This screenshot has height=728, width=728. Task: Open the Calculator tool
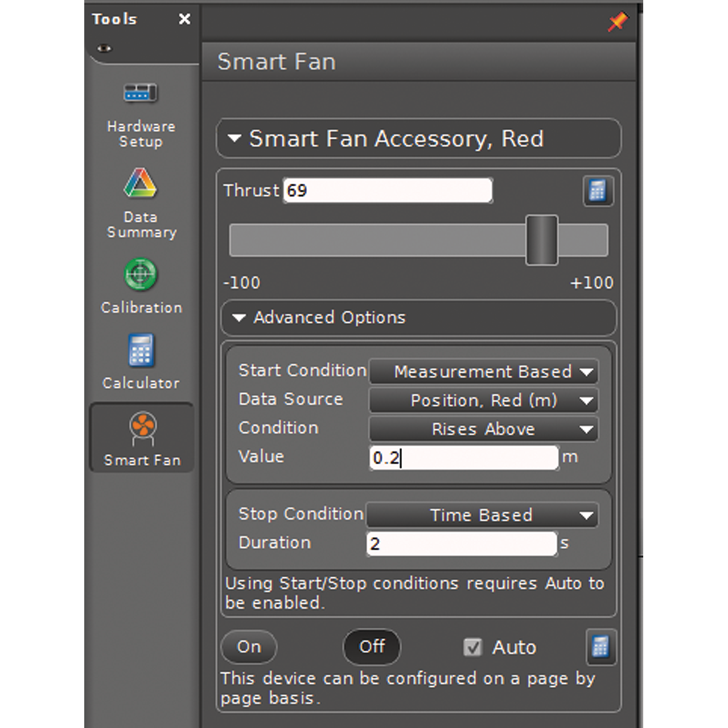(141, 361)
